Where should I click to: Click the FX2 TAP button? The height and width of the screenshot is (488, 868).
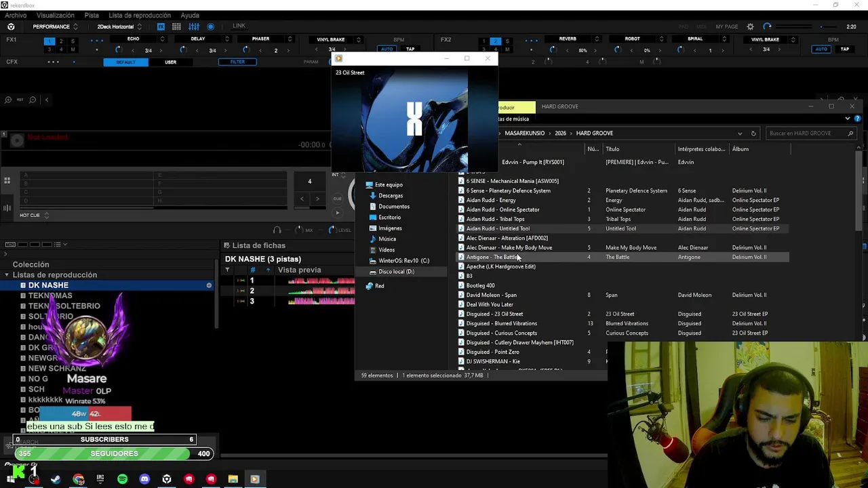(844, 49)
